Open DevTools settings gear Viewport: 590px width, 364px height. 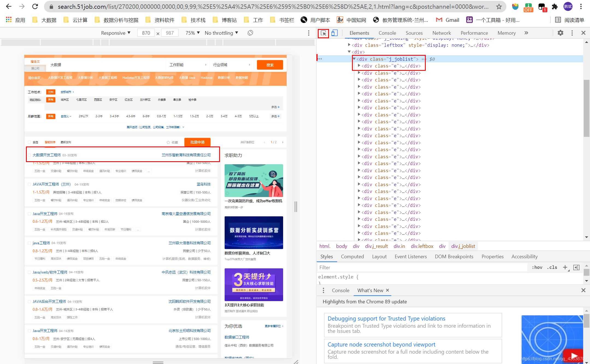[560, 33]
